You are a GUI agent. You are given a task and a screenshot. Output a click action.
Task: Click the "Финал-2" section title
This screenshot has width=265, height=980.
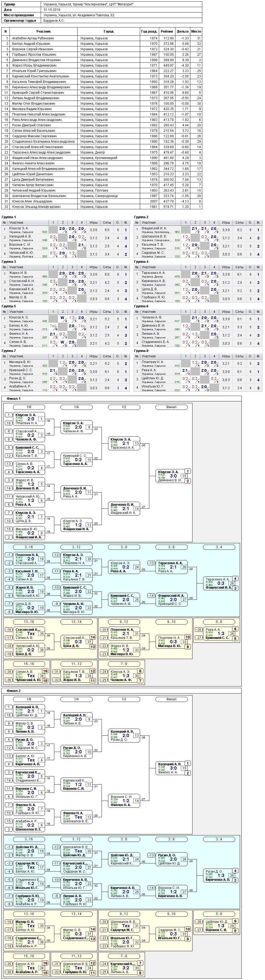tap(14, 691)
